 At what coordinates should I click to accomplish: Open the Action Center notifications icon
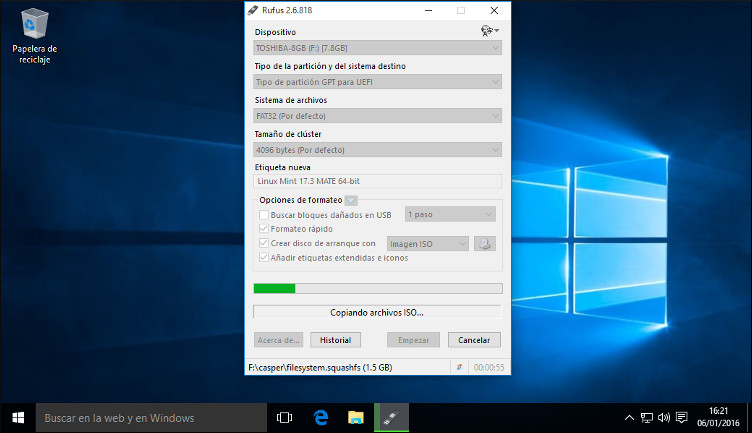(682, 418)
